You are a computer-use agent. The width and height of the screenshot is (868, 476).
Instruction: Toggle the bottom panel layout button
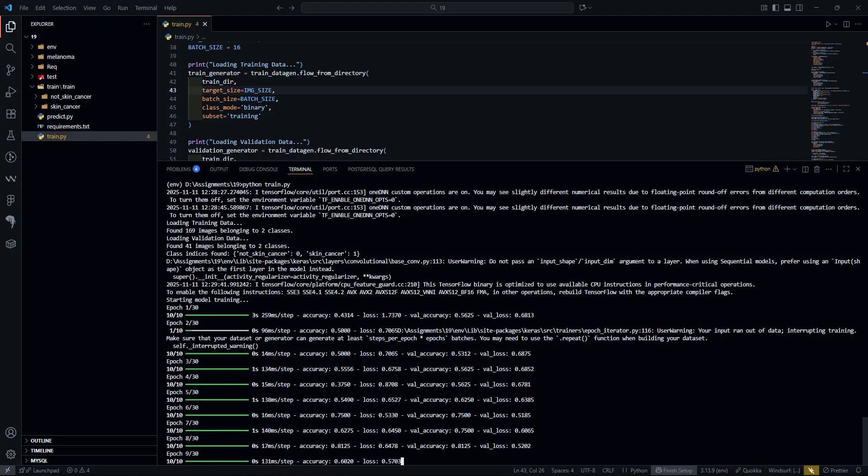click(787, 8)
